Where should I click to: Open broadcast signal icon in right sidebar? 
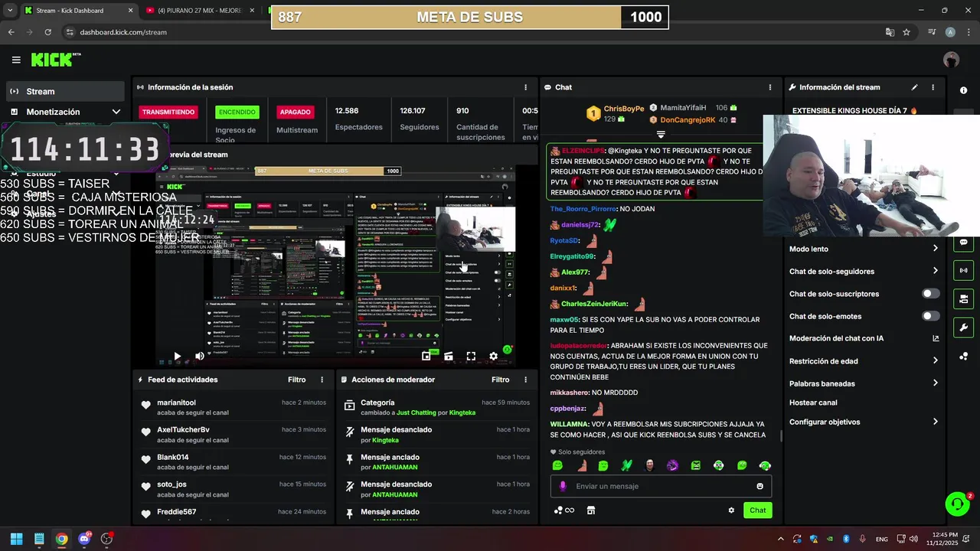pos(963,270)
